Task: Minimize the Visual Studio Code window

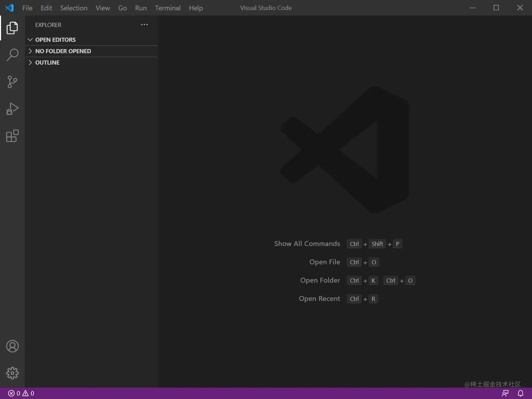Action: click(473, 8)
